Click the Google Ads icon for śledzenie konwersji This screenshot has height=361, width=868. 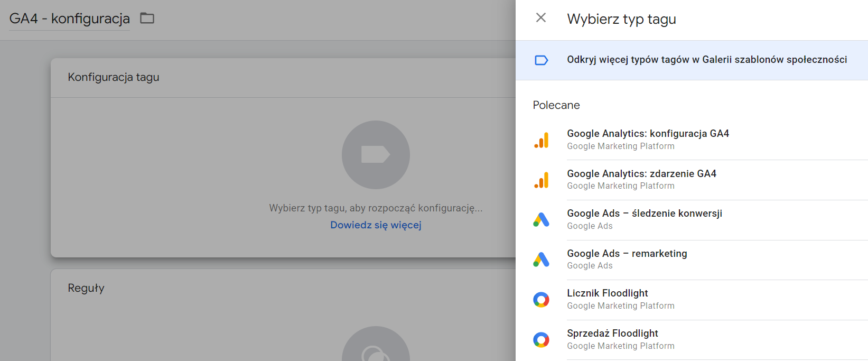click(541, 220)
